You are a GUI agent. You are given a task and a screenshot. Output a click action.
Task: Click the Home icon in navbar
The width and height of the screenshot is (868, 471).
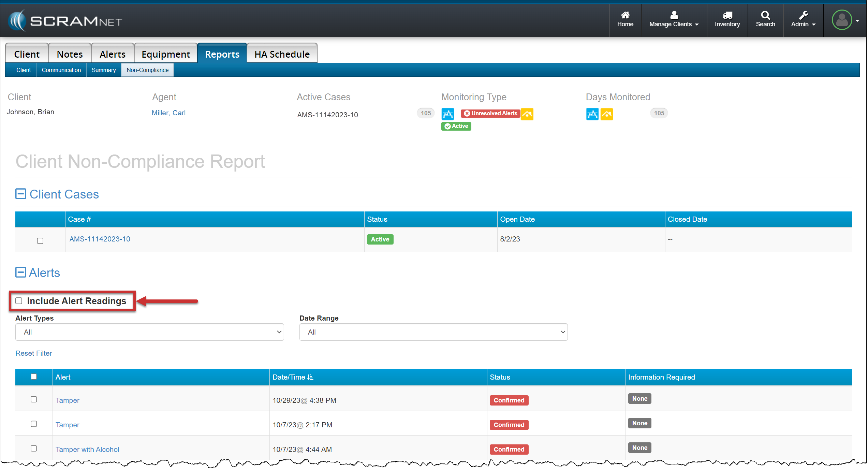click(x=625, y=15)
